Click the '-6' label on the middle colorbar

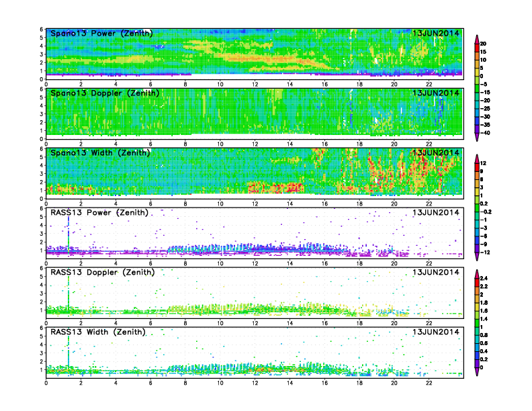coord(484,236)
